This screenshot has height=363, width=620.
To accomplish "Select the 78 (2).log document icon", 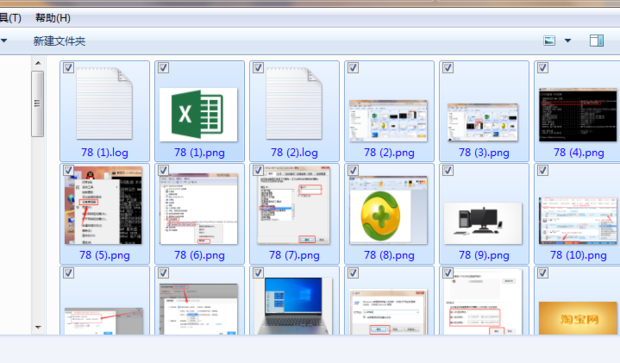I will point(294,104).
